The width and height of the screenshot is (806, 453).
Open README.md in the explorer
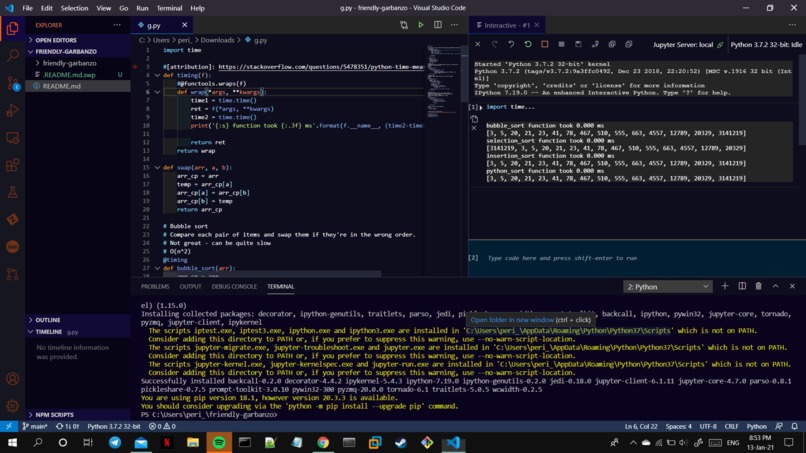(78, 86)
